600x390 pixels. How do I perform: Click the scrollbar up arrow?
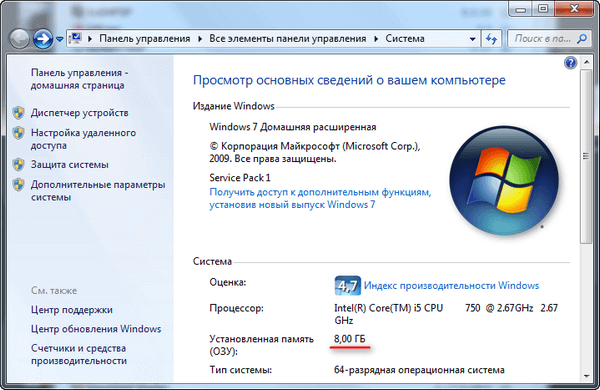point(587,62)
